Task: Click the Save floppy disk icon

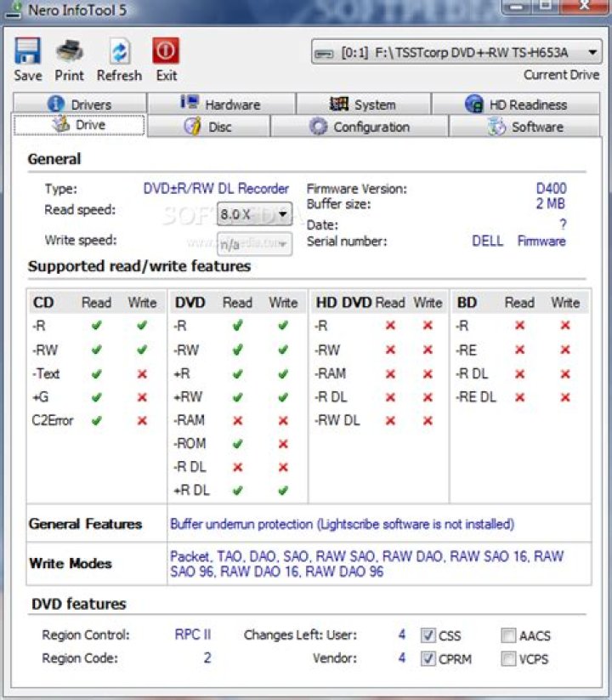Action: pyautogui.click(x=28, y=51)
